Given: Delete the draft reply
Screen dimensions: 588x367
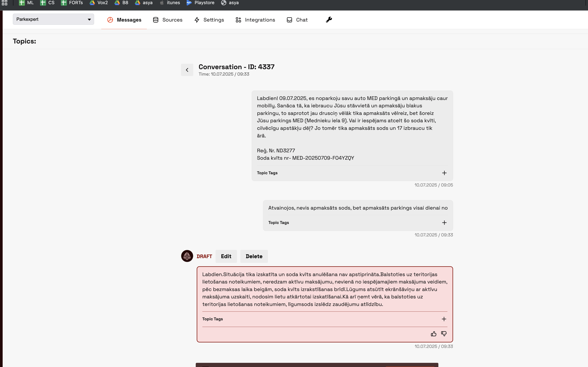Looking at the screenshot, I should [254, 256].
